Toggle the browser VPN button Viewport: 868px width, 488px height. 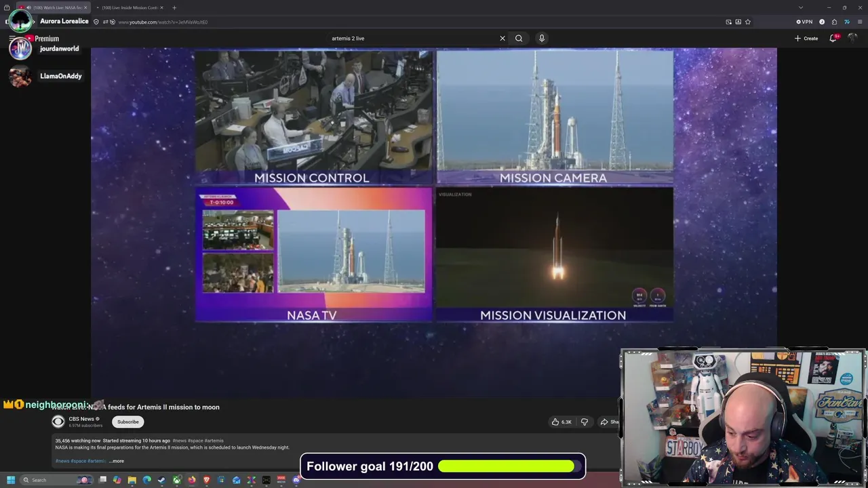click(804, 22)
